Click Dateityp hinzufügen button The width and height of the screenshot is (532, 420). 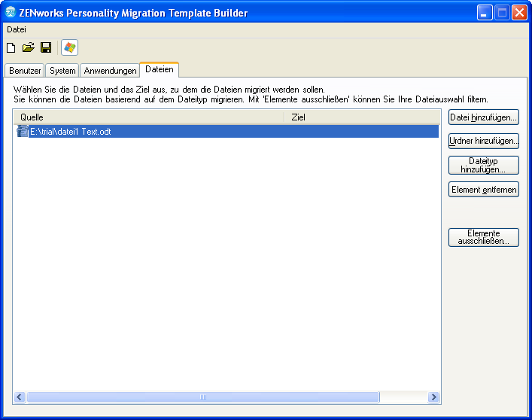484,166
